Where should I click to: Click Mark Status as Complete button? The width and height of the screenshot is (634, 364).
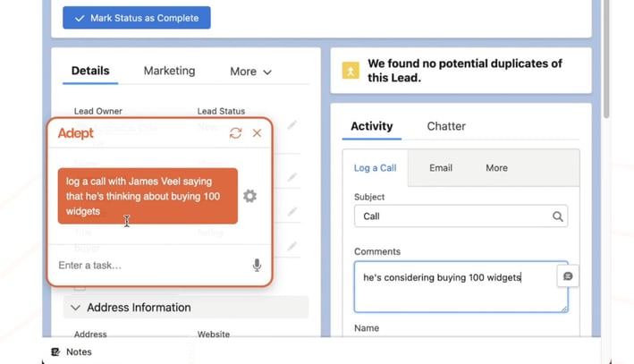(x=137, y=18)
